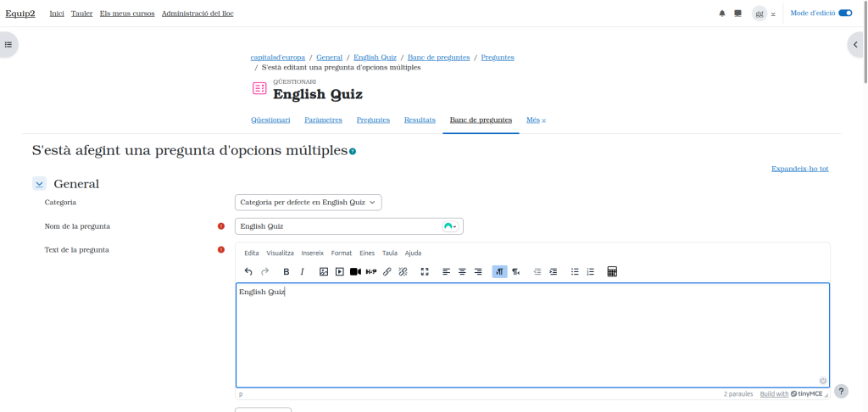Toggle left-to-right text direction

tap(500, 272)
